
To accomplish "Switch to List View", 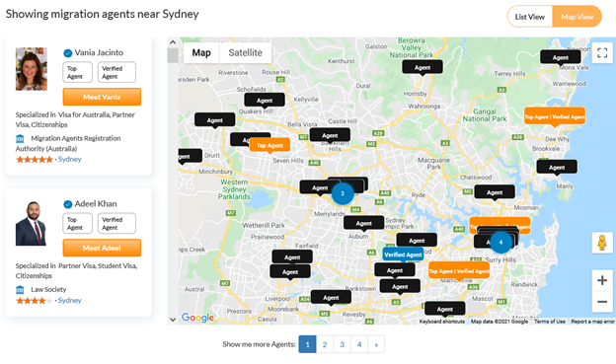I will click(529, 17).
